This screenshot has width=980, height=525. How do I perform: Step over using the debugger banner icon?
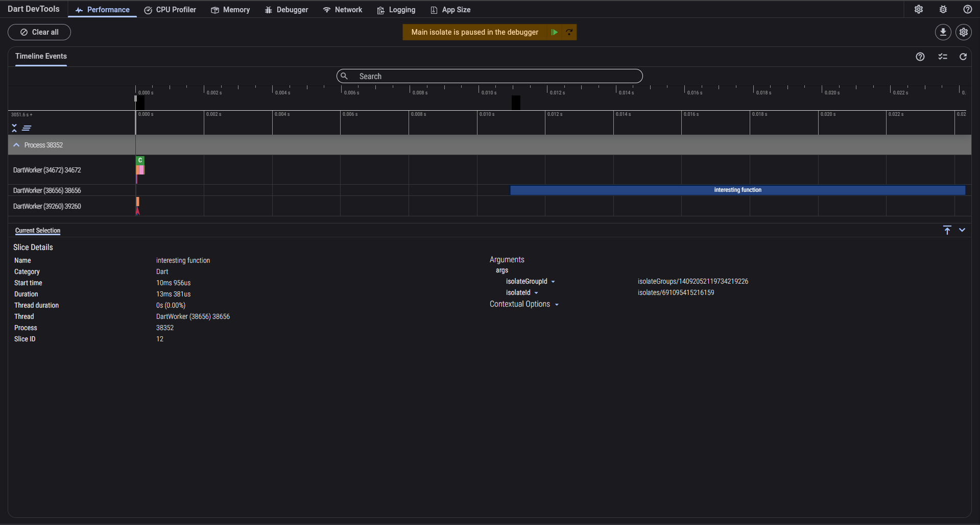coord(569,32)
